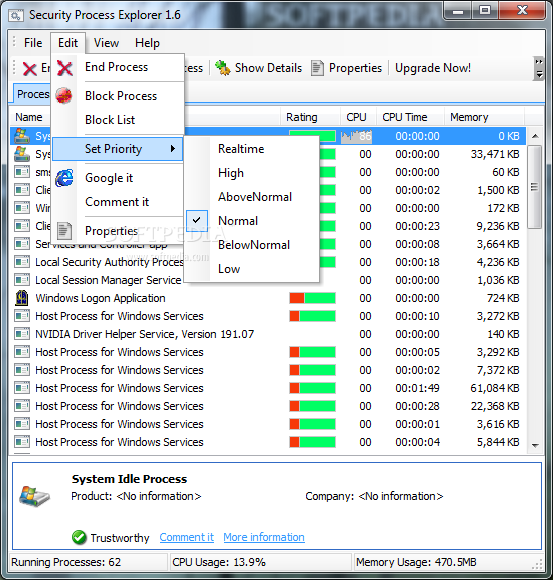
Task: Open the View menu
Action: (107, 43)
